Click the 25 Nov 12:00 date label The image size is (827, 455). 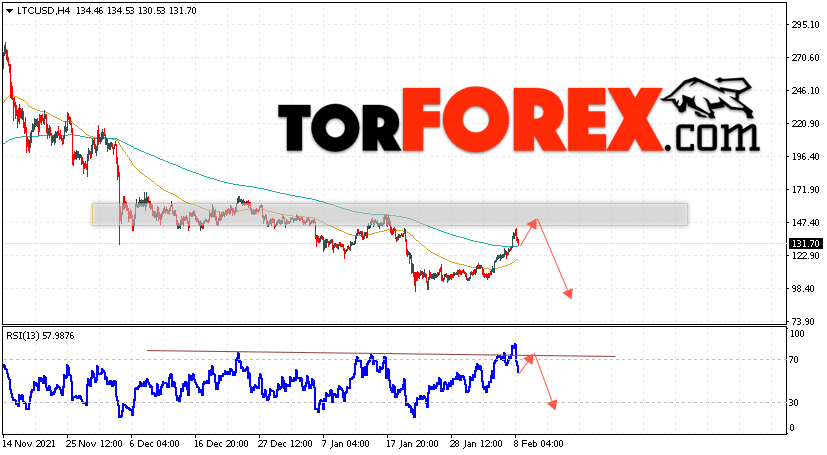click(x=92, y=444)
